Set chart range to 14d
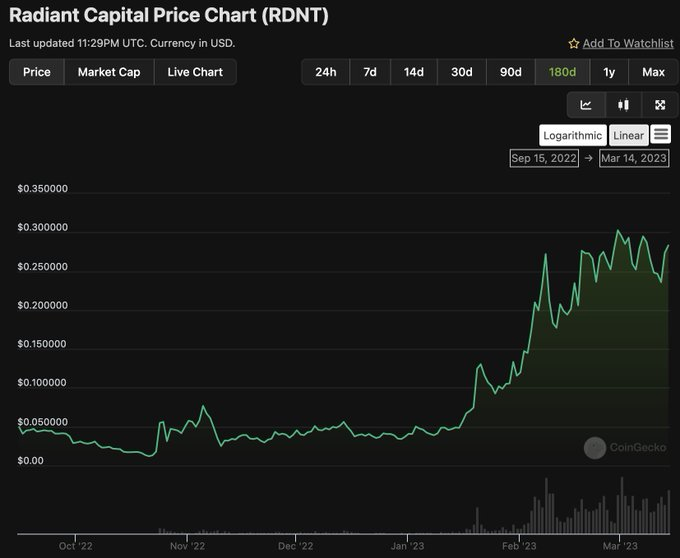The height and width of the screenshot is (558, 680). [x=414, y=72]
